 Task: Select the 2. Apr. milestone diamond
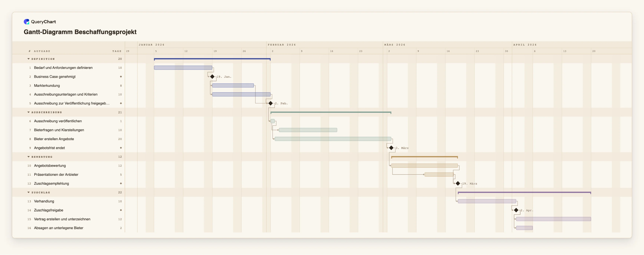516,210
